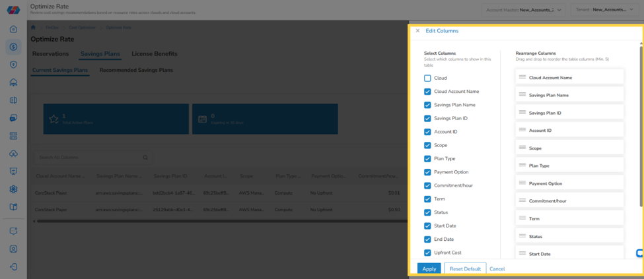Uncheck the Savings Plan Name checkbox
This screenshot has height=279, width=644.
[x=427, y=105]
